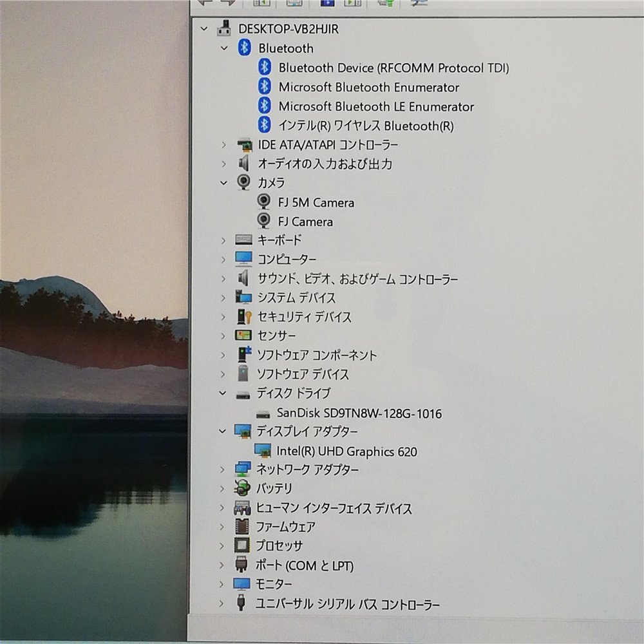Click the keyboard icon for キーボード
644x644 pixels.
click(x=243, y=240)
